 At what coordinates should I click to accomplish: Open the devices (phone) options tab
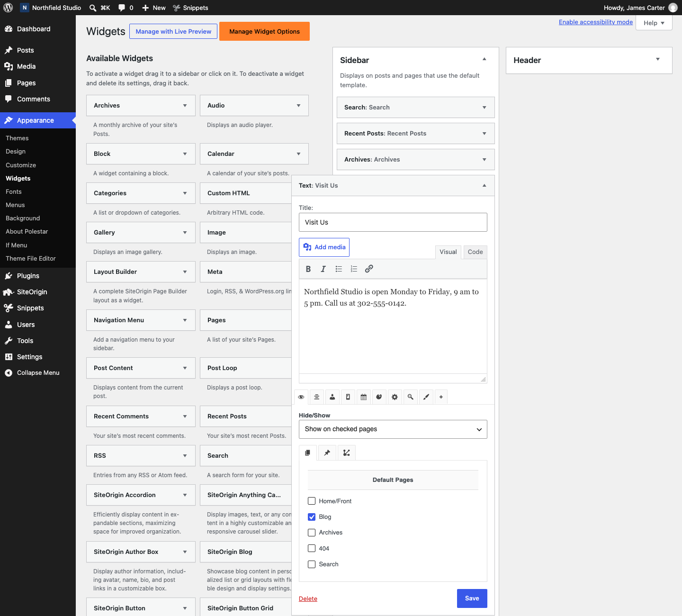click(x=348, y=397)
